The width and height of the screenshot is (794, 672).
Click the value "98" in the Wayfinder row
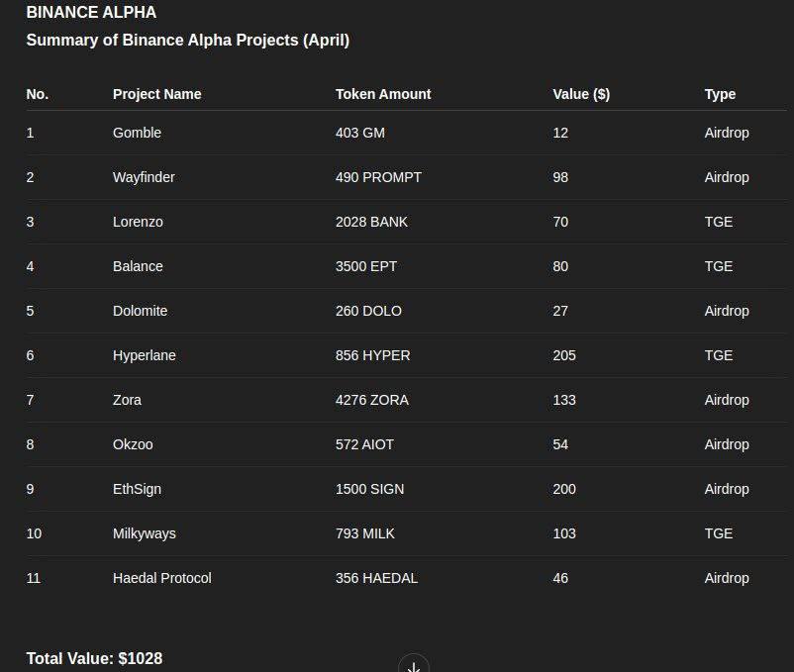[560, 177]
